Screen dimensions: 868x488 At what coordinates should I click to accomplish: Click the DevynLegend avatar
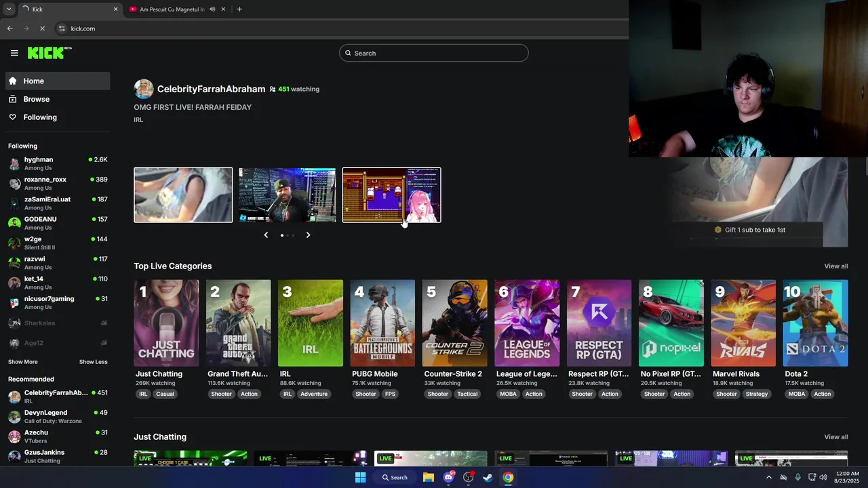tap(14, 416)
